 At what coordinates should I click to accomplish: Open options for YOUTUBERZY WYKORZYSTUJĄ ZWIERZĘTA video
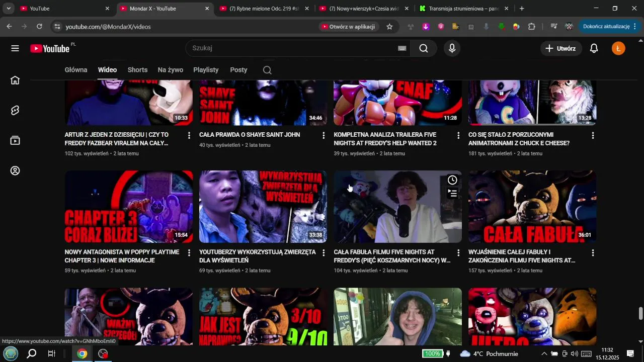(324, 252)
